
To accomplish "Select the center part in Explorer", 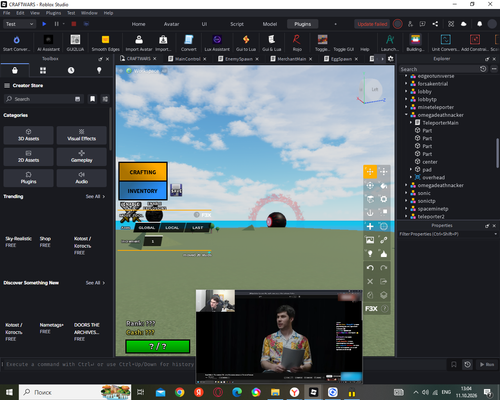I will [430, 162].
